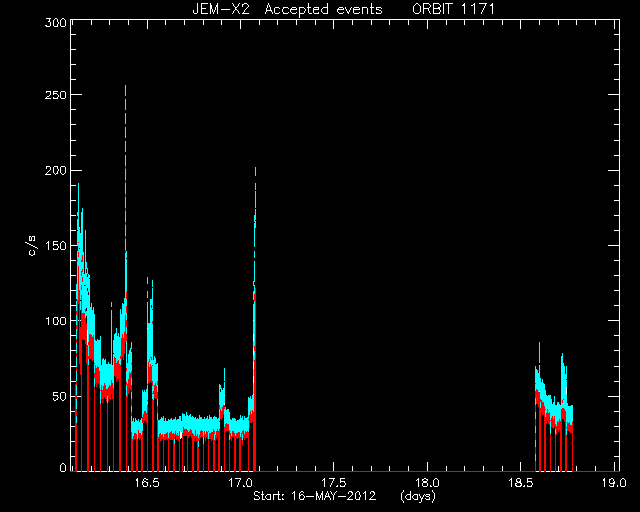Click the 'ORBIT 1171' text in the title
640x512 pixels.
(453, 9)
